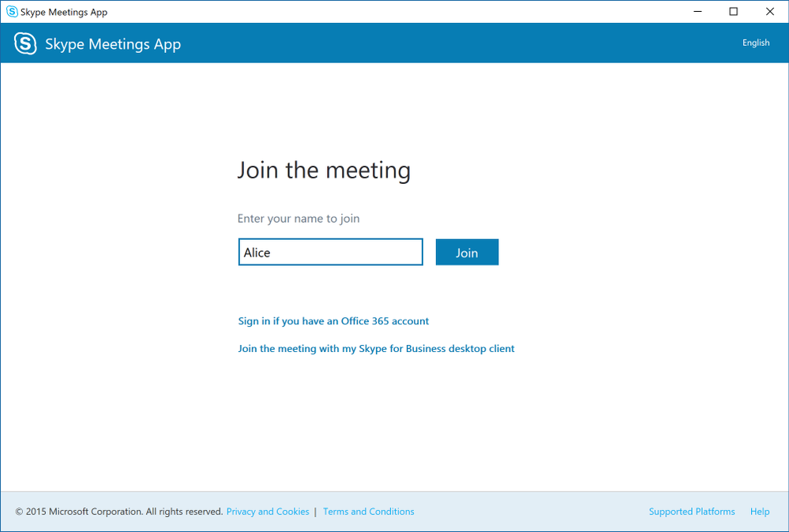The height and width of the screenshot is (532, 789).
Task: Open the Help link in footer
Action: pos(760,511)
